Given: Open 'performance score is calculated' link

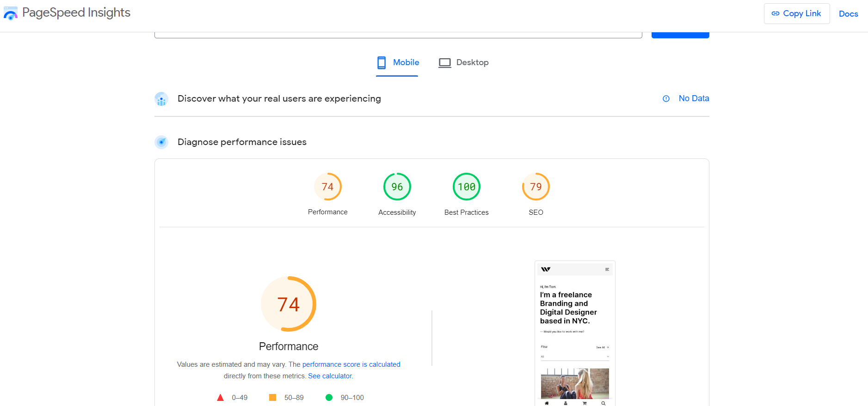Looking at the screenshot, I should 351,364.
